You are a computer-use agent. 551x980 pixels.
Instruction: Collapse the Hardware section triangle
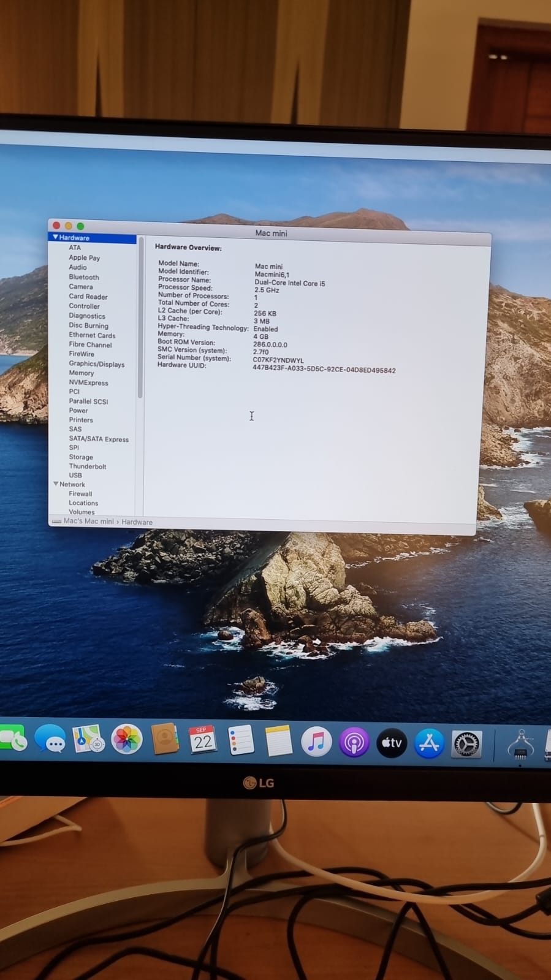[55, 237]
